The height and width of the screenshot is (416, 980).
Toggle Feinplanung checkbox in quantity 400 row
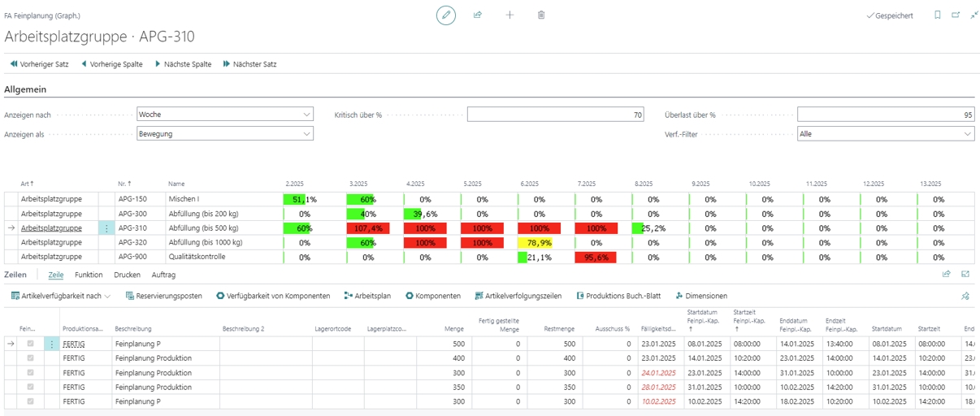coord(31,357)
